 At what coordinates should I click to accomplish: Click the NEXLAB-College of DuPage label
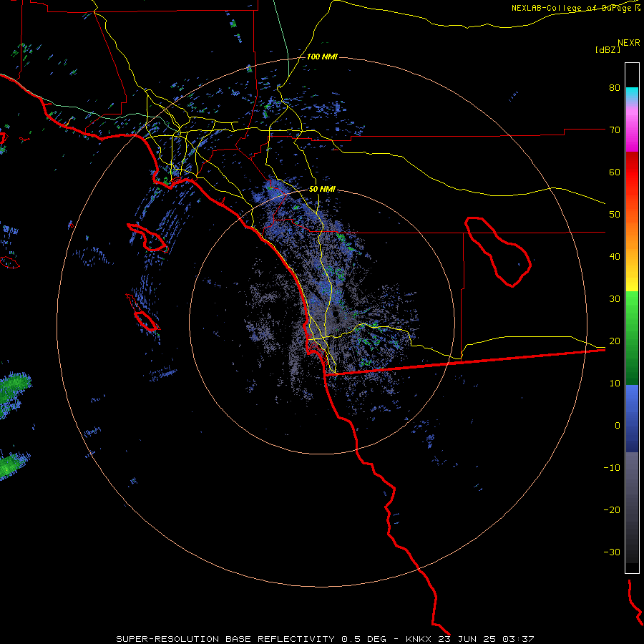click(x=575, y=8)
